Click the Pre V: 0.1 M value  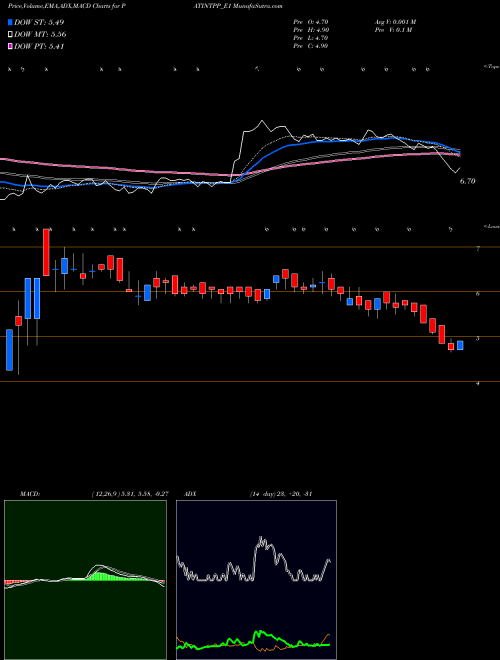coord(394,30)
